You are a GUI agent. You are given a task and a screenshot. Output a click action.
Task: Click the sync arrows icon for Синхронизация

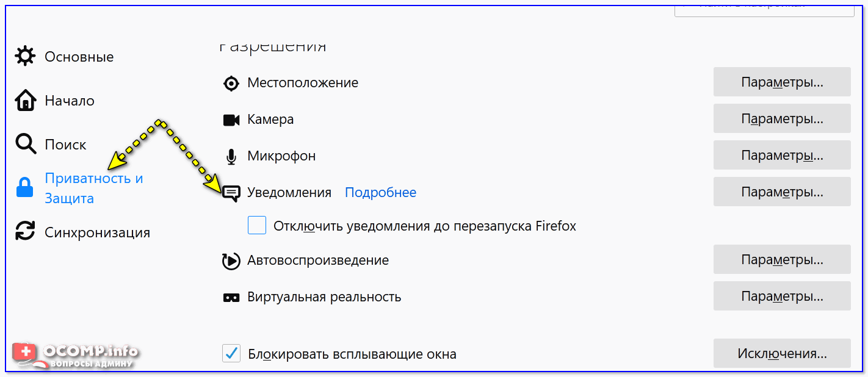tap(25, 232)
